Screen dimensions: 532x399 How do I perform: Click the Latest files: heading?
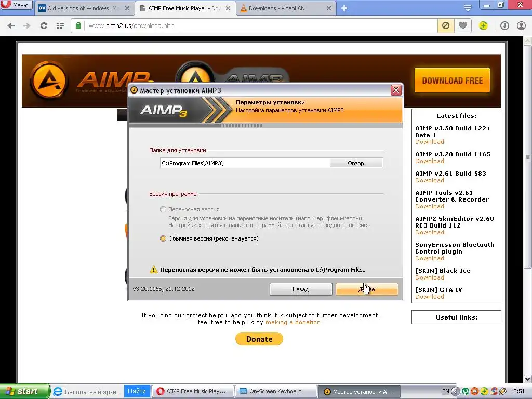pos(456,116)
